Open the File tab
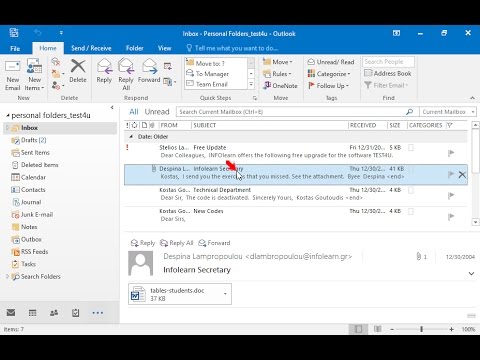 15,48
